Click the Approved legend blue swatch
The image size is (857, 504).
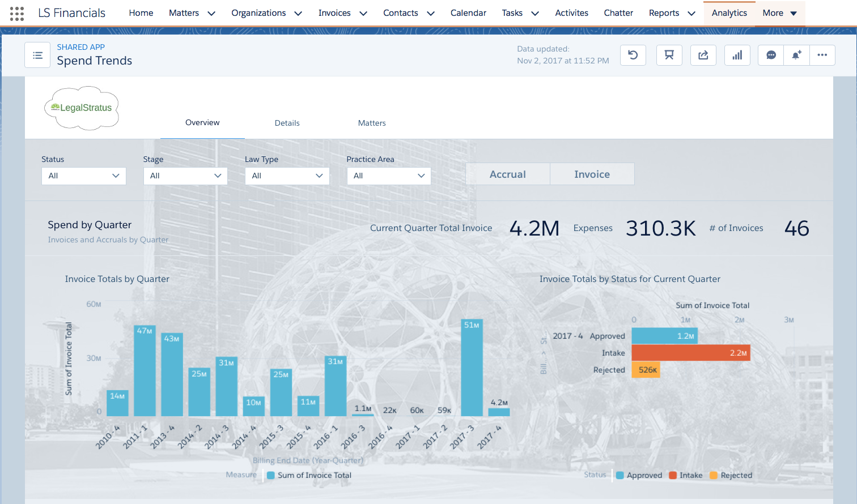[620, 476]
